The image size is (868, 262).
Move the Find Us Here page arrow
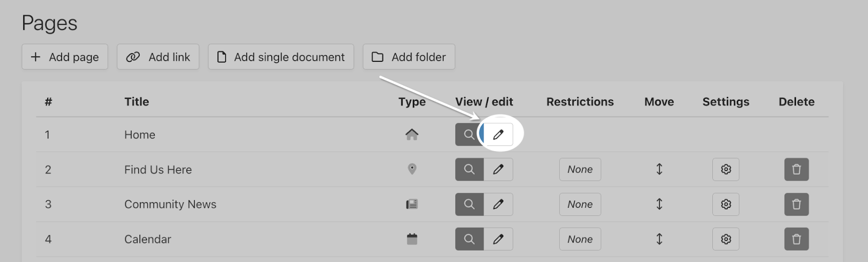point(659,169)
